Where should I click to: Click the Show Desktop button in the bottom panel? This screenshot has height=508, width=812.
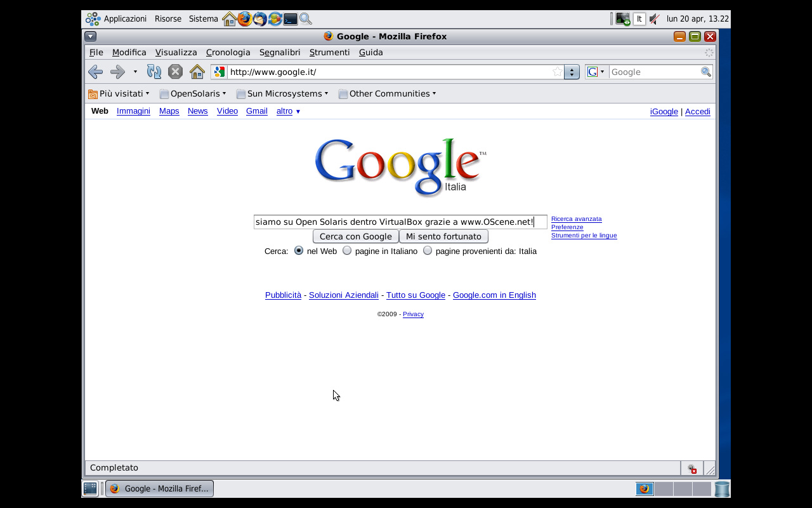(x=90, y=488)
